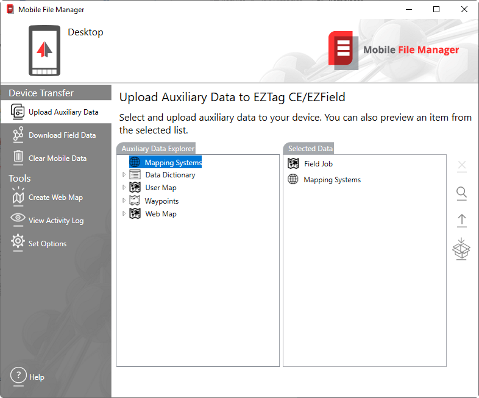Select the Selected Data tab header
This screenshot has height=398, width=479.
(310, 149)
